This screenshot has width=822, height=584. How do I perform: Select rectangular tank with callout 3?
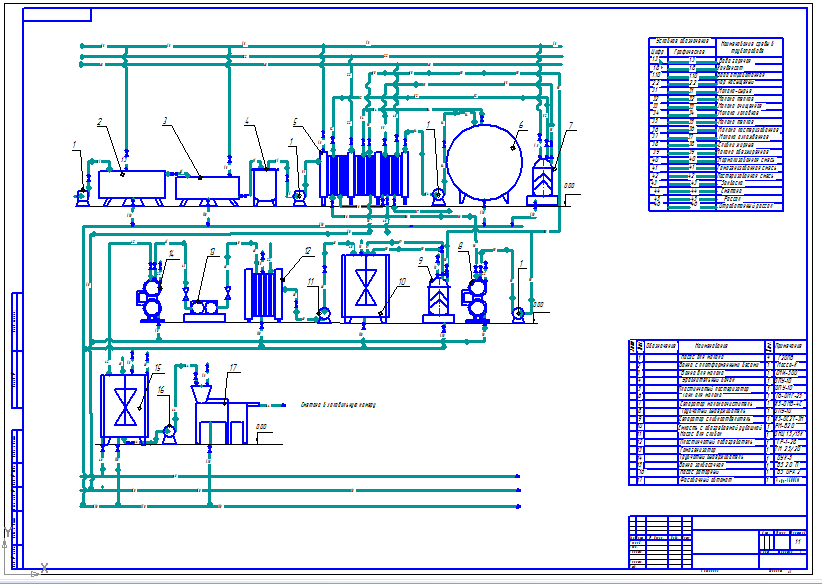pyautogui.click(x=208, y=188)
